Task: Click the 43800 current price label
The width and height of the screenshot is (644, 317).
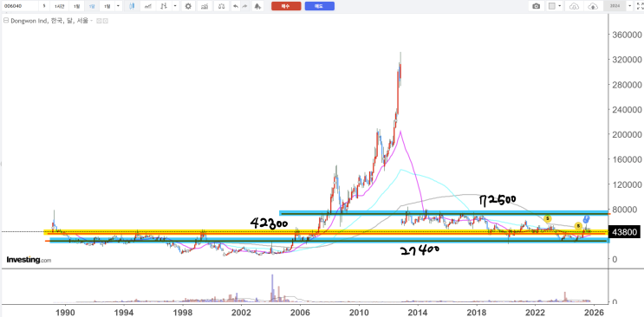Action: tap(624, 232)
